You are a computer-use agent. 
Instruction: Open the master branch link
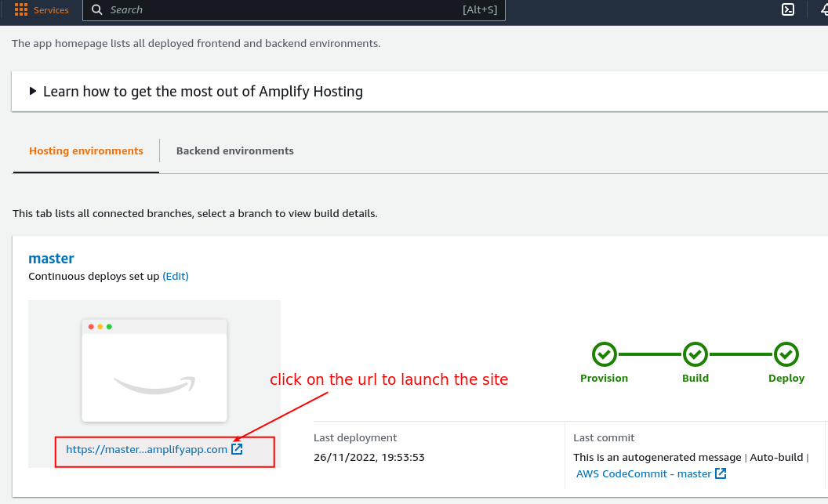pos(51,259)
